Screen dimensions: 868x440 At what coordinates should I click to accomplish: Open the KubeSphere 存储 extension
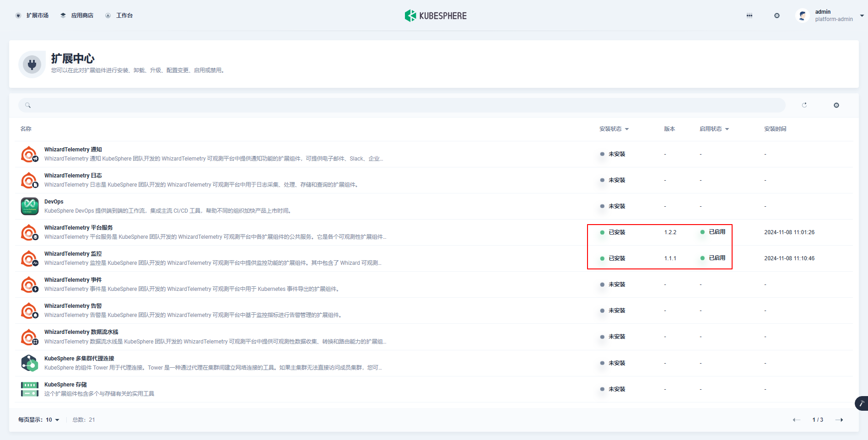(x=65, y=385)
